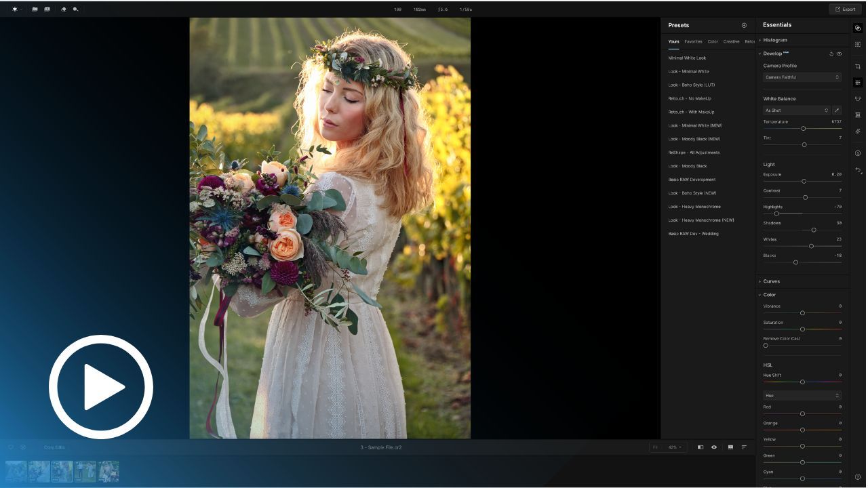Image resolution: width=868 pixels, height=488 pixels.
Task: Open presets panel sidebar icon
Action: [858, 28]
